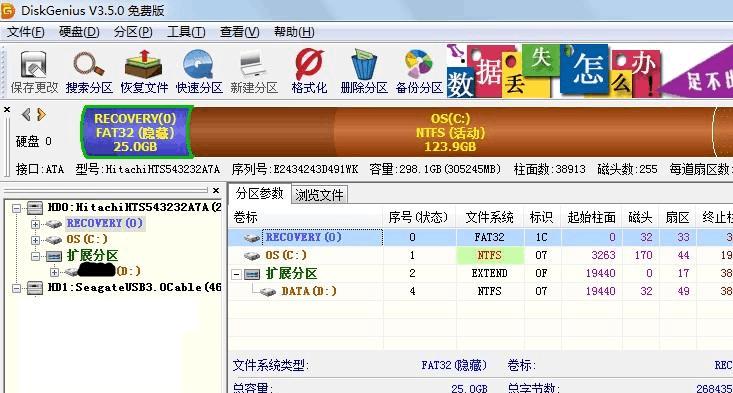Select the 快速分区 quick partition icon
Image resolution: width=733 pixels, height=393 pixels.
point(199,72)
